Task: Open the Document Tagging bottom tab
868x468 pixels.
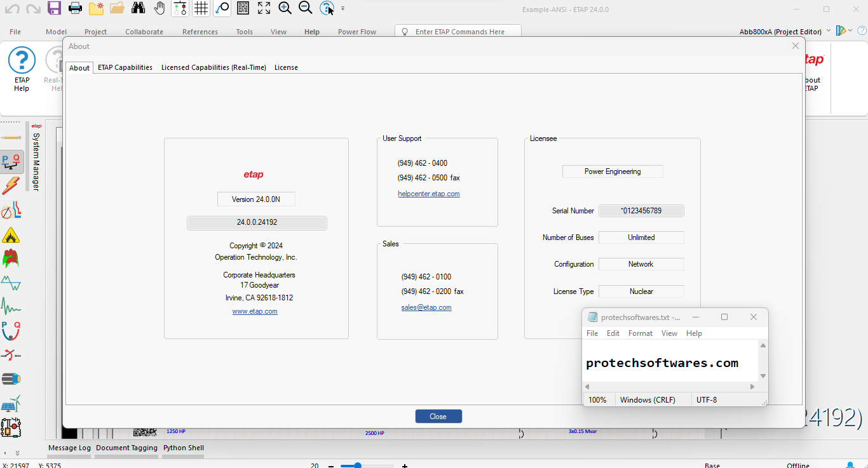Action: (127, 448)
